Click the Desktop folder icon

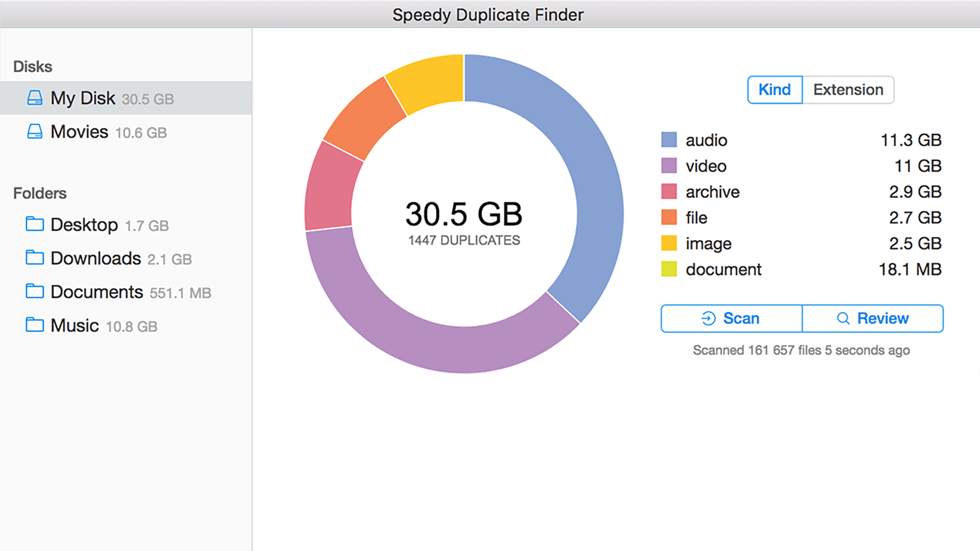click(x=35, y=224)
